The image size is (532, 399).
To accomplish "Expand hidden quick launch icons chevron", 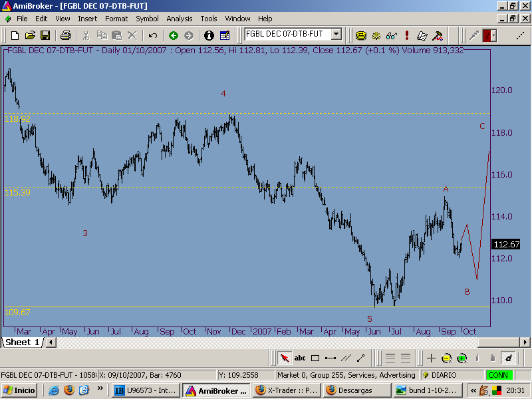I will [100, 390].
